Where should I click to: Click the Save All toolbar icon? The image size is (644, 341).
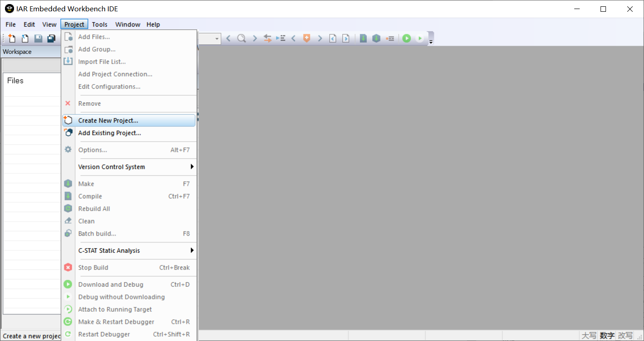[51, 38]
